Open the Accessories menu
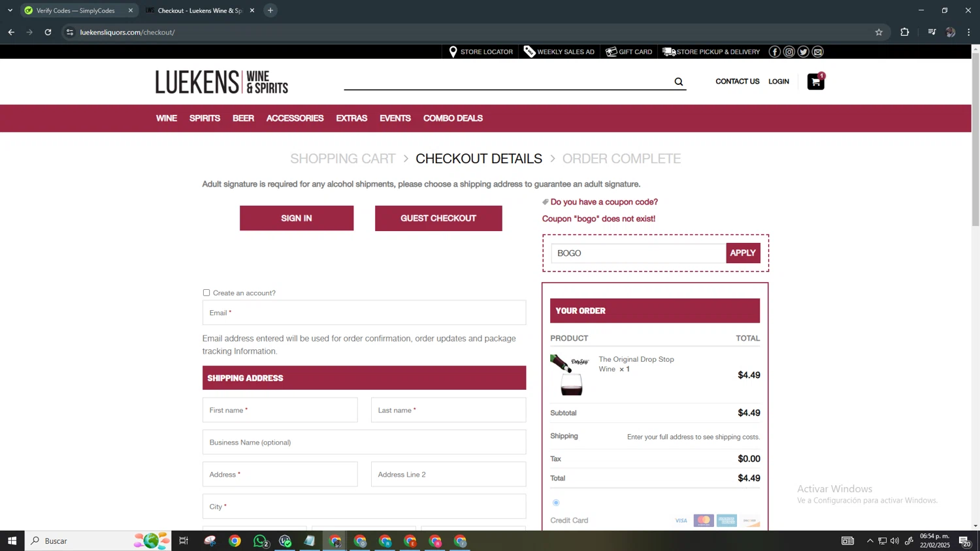980x551 pixels. pyautogui.click(x=295, y=118)
